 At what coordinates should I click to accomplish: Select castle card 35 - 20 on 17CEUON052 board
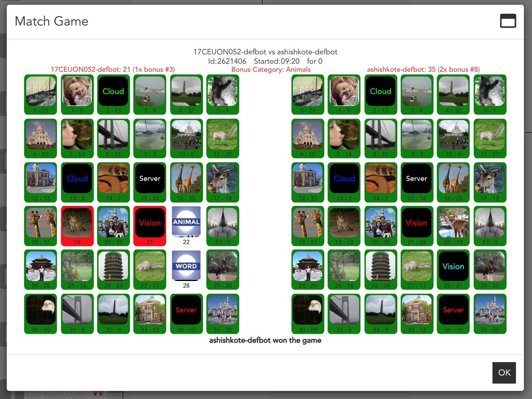point(223,313)
